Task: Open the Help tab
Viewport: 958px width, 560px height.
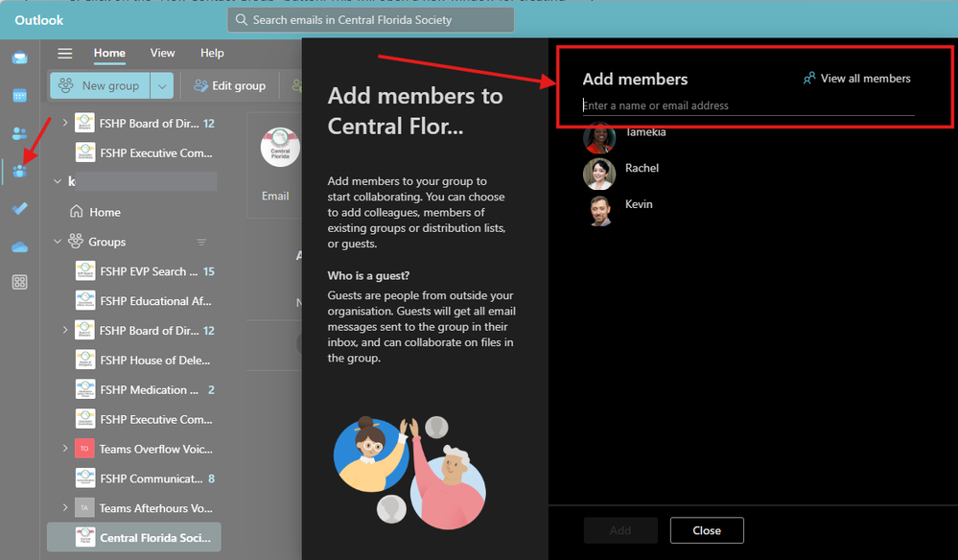Action: 212,53
